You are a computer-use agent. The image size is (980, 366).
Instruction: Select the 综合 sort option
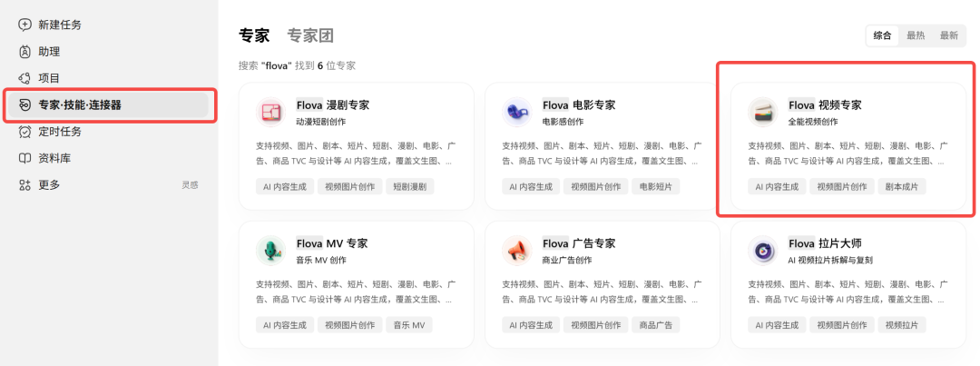(883, 35)
